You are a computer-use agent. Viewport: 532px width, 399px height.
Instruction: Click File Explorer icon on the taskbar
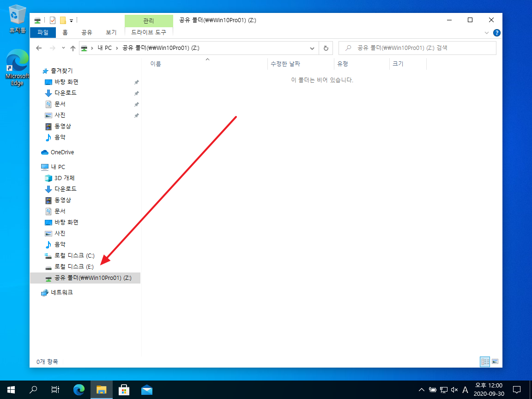[x=102, y=390]
